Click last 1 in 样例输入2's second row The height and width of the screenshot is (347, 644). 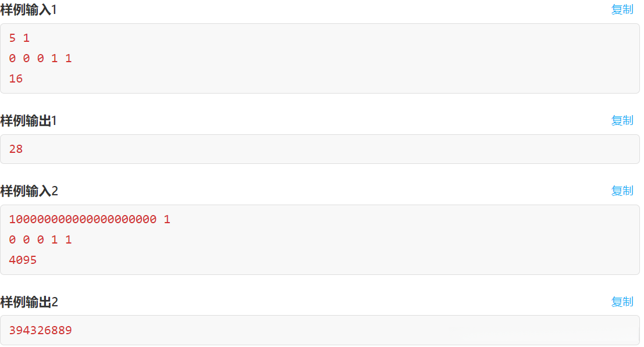[x=69, y=239]
